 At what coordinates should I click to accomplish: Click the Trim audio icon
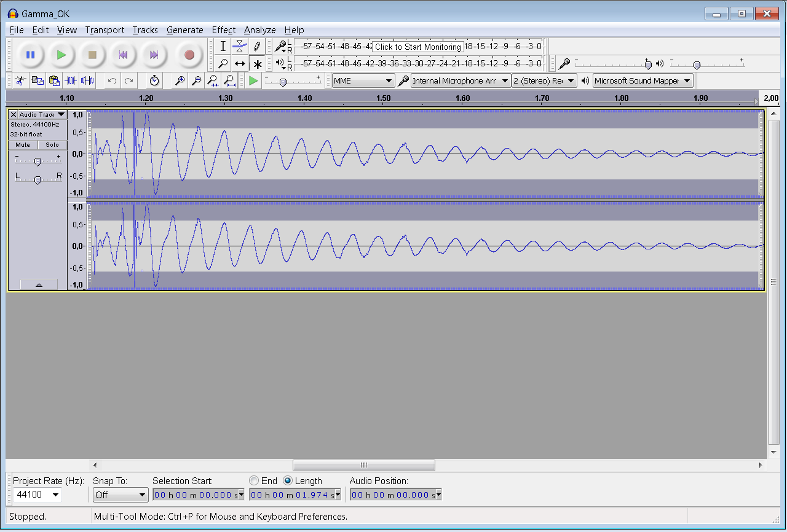71,80
